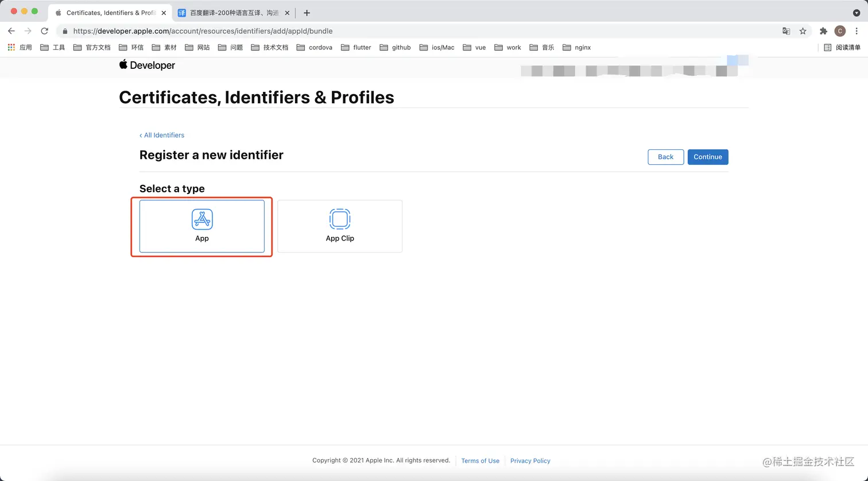Open the 阅读清单 reading list
868x481 pixels.
(x=842, y=48)
